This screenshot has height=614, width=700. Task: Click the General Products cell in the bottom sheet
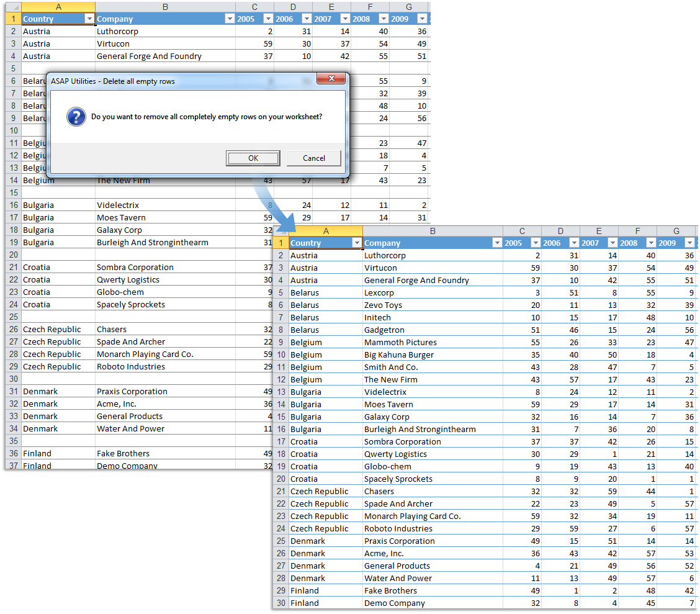click(x=433, y=566)
